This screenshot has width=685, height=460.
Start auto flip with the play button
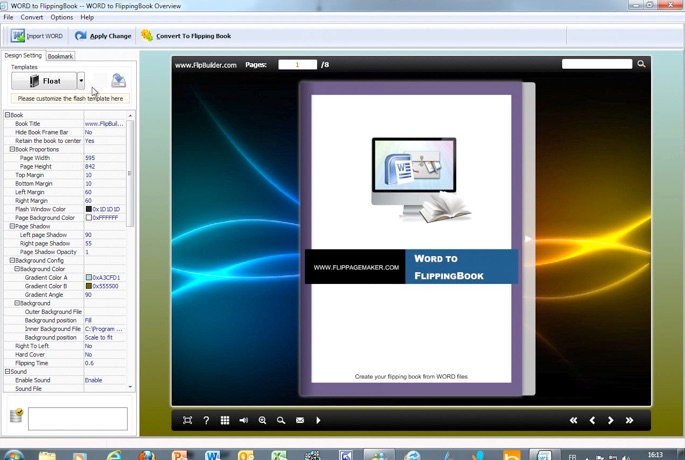[318, 420]
